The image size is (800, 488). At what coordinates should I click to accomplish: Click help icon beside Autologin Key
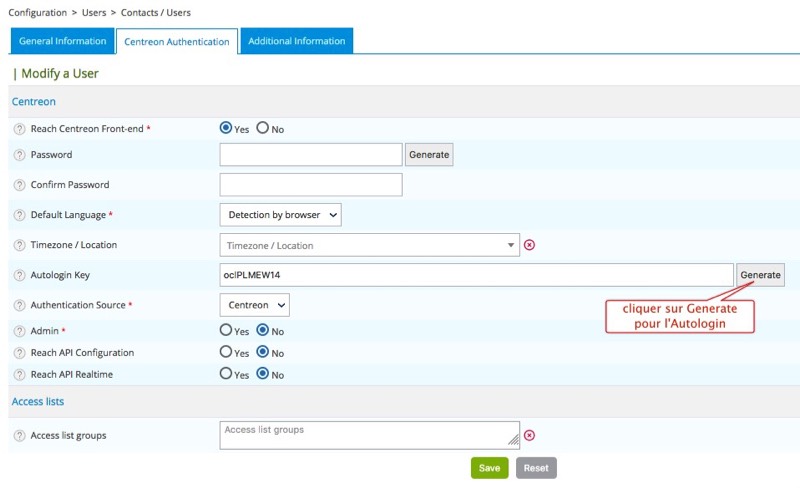click(19, 275)
